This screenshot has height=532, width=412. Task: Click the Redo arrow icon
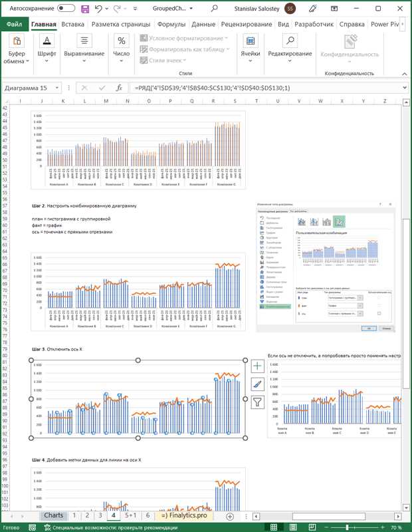(x=117, y=9)
